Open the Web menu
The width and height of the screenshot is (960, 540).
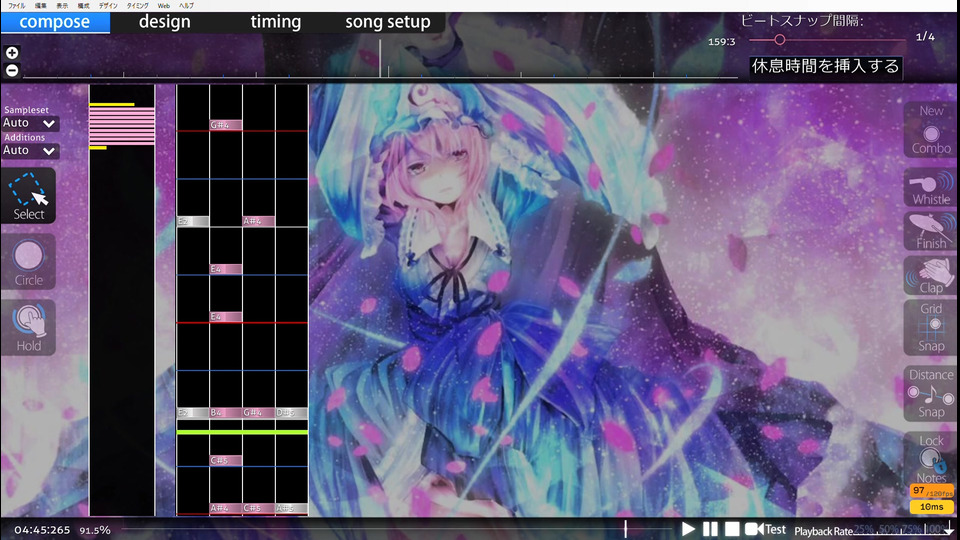pyautogui.click(x=163, y=6)
